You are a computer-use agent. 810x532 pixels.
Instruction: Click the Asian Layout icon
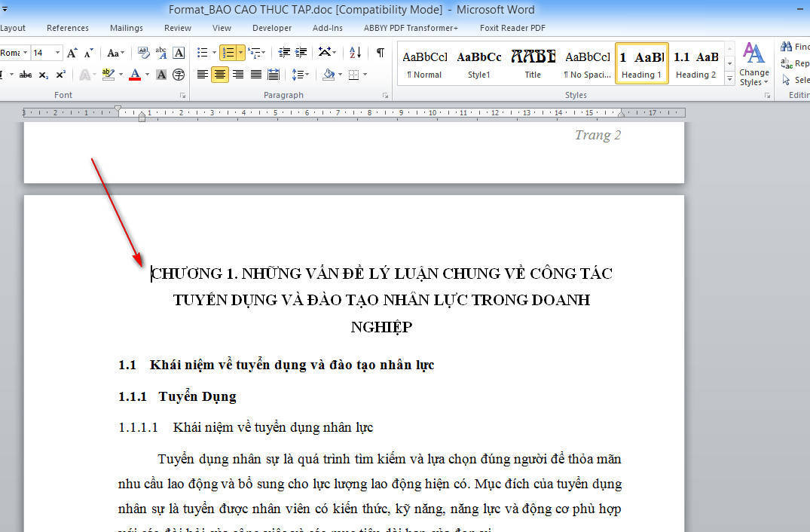325,52
